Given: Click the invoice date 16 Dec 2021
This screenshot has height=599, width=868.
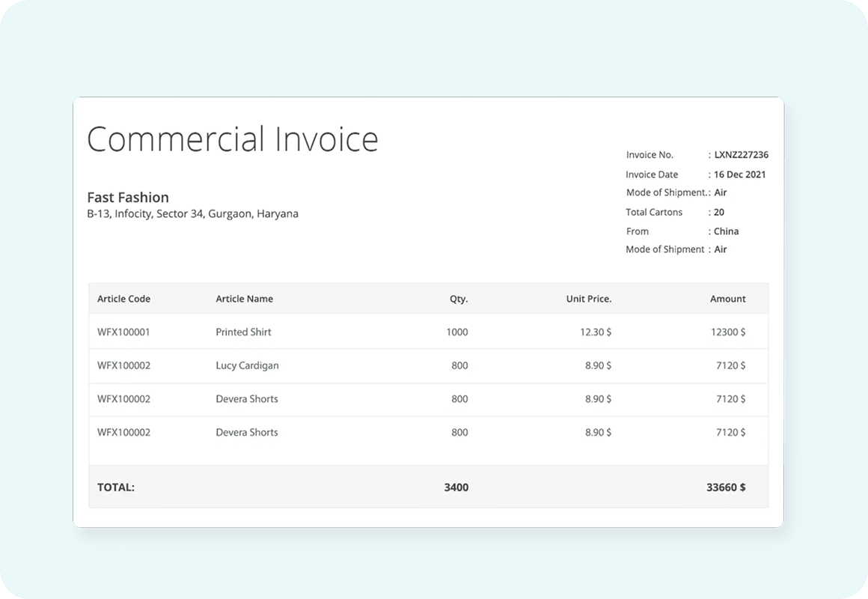Looking at the screenshot, I should point(739,174).
